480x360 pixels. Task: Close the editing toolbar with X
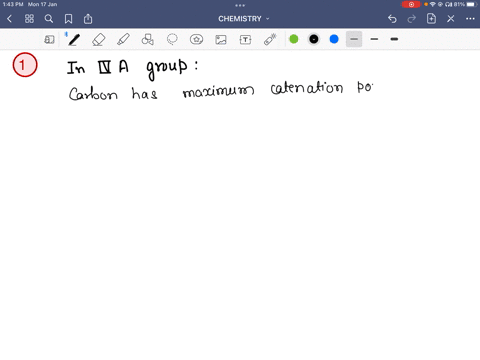[451, 19]
